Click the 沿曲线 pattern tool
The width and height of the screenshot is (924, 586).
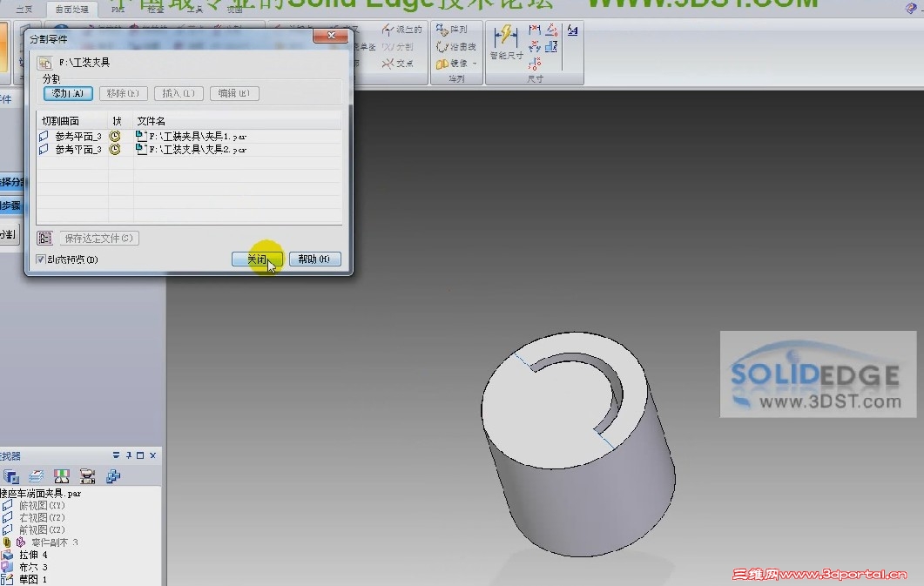pyautogui.click(x=456, y=46)
